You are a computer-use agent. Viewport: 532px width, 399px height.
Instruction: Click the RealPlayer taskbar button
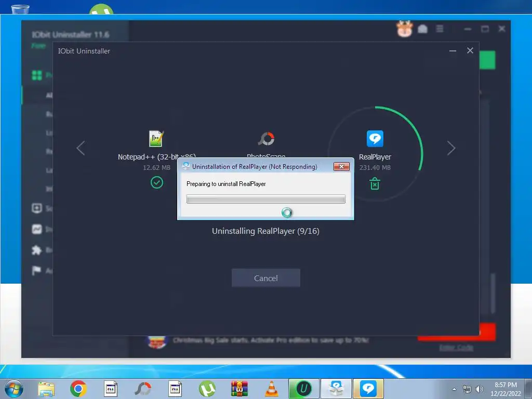click(368, 389)
